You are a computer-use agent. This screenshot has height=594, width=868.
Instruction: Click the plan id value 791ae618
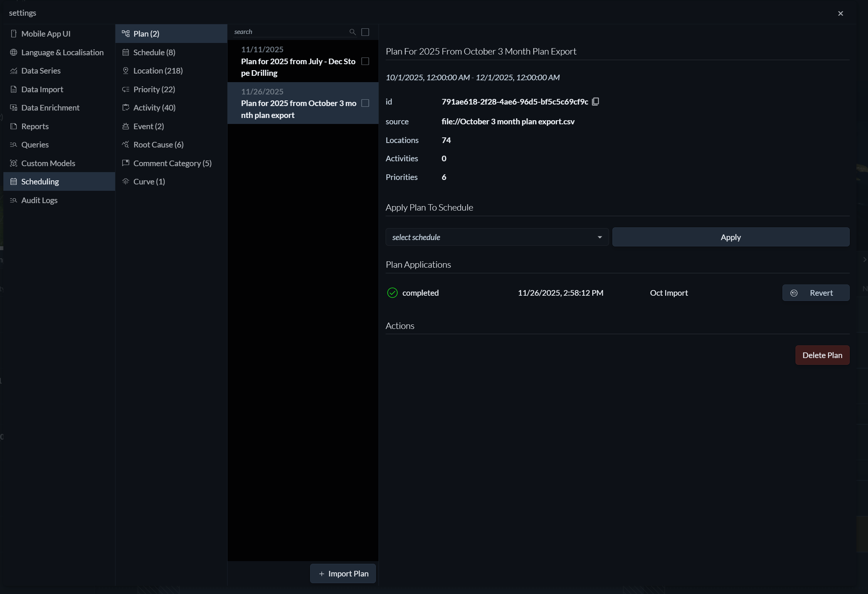click(x=515, y=102)
